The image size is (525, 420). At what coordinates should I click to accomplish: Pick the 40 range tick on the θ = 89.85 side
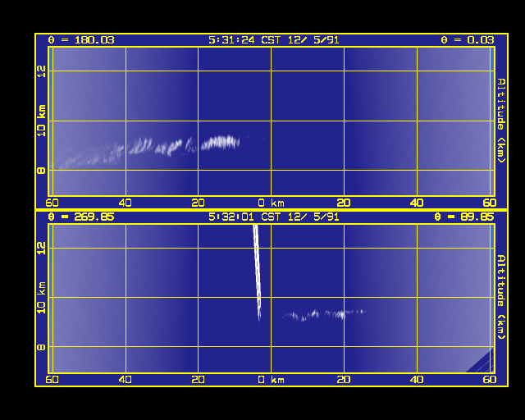417,380
